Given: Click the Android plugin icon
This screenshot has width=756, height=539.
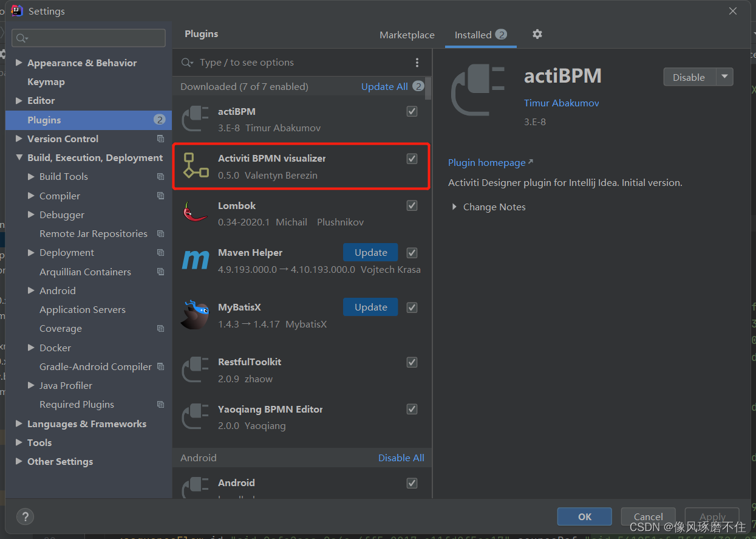Looking at the screenshot, I should 196,487.
